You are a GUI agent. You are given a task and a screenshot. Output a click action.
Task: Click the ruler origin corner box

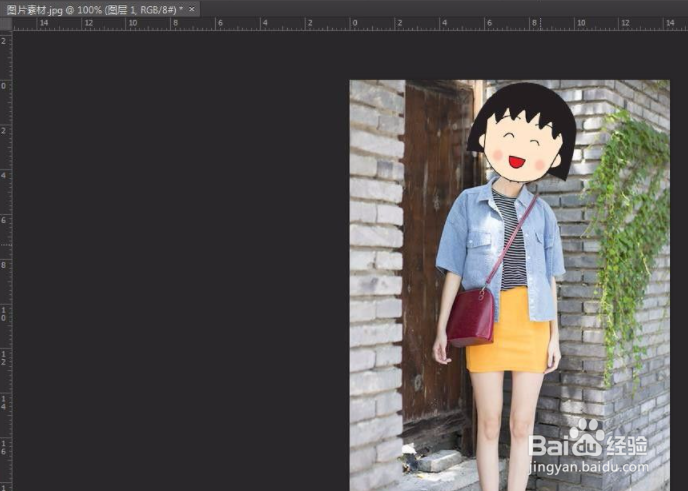[6, 24]
